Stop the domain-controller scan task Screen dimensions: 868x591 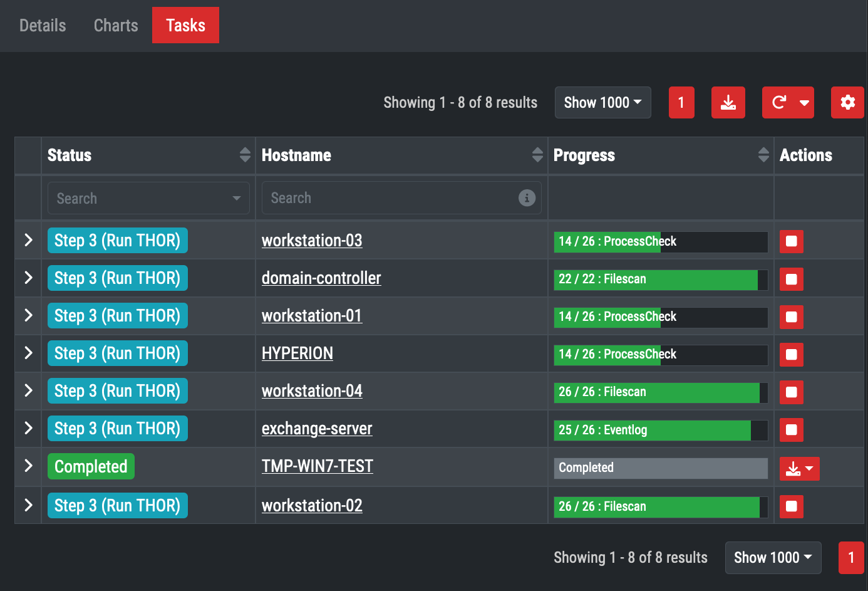coord(791,279)
